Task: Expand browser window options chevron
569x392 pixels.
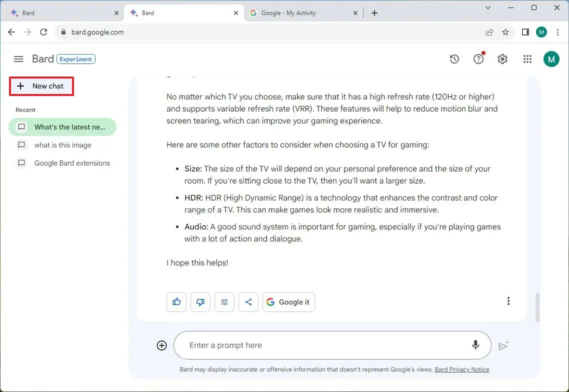Action: tap(487, 8)
